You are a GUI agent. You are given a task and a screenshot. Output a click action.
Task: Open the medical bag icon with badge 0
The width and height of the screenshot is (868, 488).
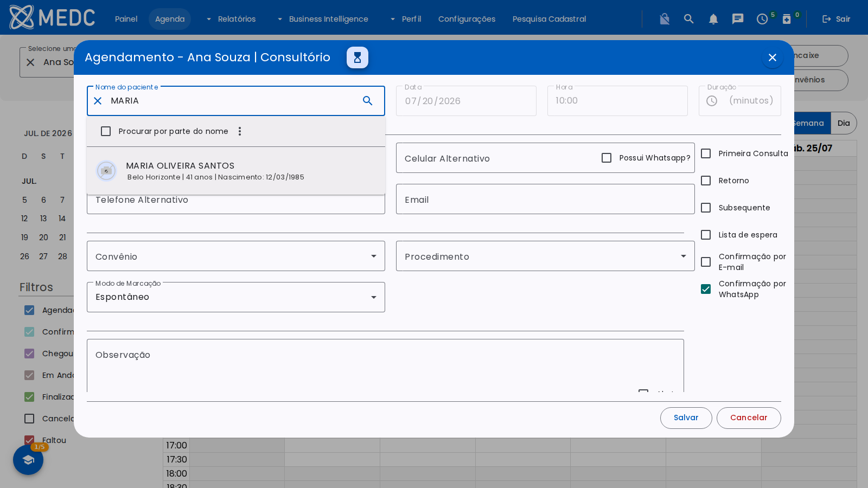click(x=787, y=19)
